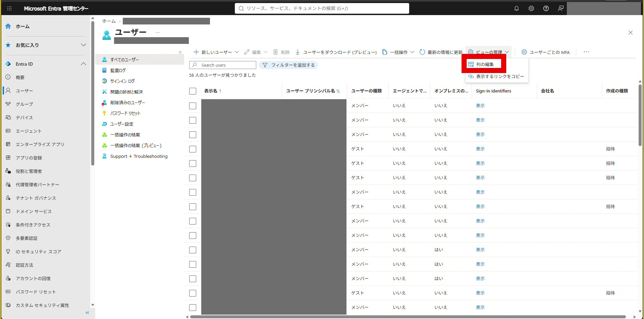Collapse the Entra ID section
644x319 pixels.
click(x=84, y=64)
